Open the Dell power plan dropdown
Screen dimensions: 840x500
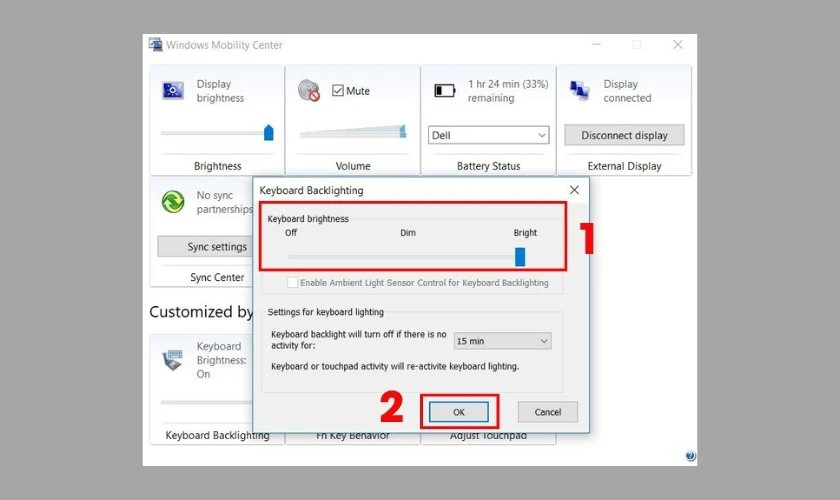(489, 135)
